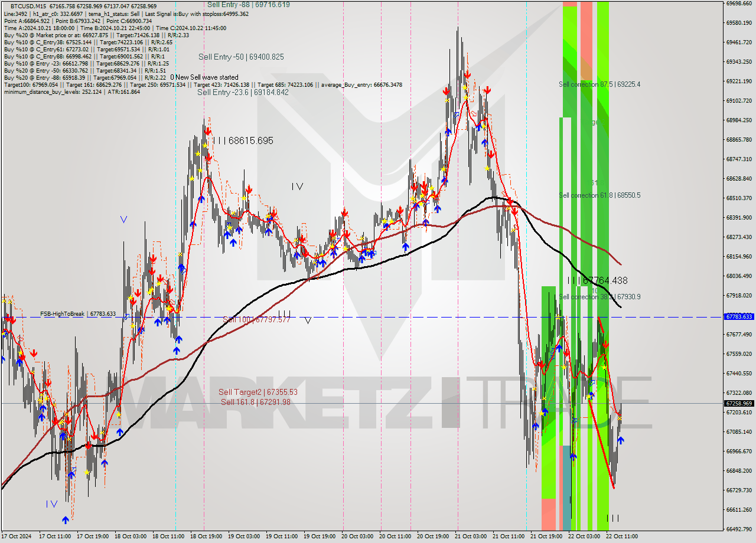756x543 pixels.
Task: Click the 68510.370 price axis value
Action: [739, 198]
